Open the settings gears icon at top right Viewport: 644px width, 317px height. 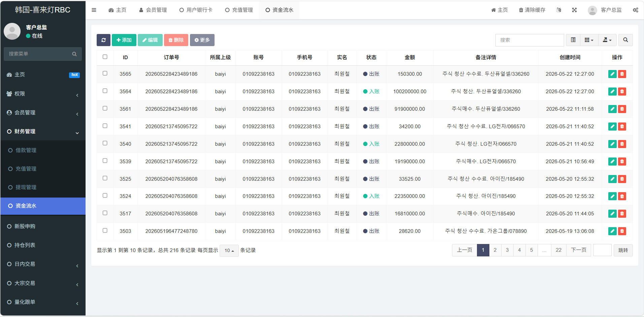[x=635, y=10]
